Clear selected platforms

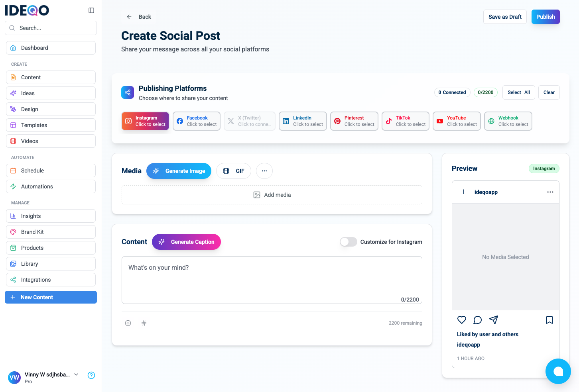pyautogui.click(x=549, y=92)
